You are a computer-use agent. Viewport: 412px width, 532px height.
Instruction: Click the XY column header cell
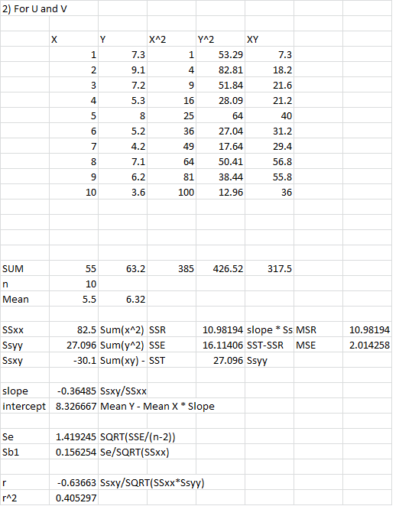[x=269, y=39]
